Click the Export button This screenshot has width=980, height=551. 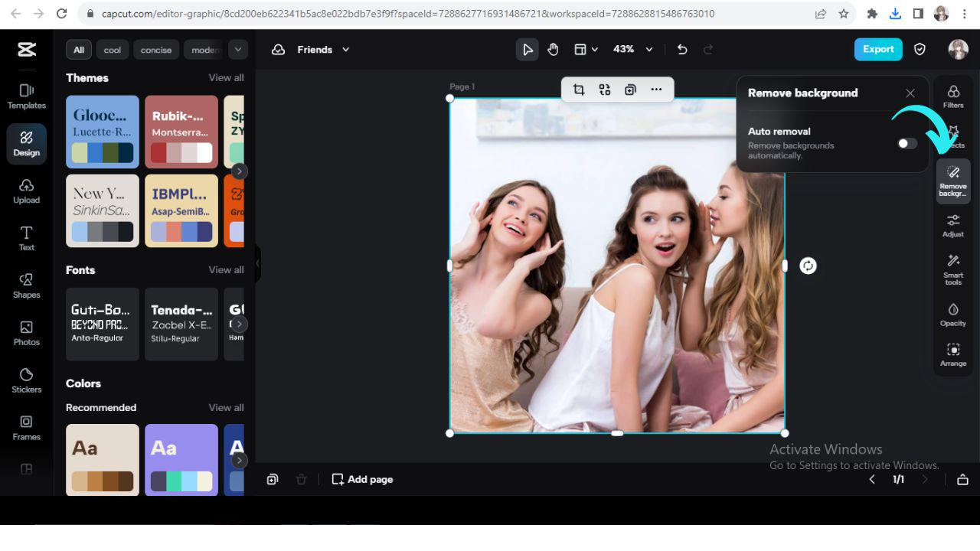[x=878, y=49]
